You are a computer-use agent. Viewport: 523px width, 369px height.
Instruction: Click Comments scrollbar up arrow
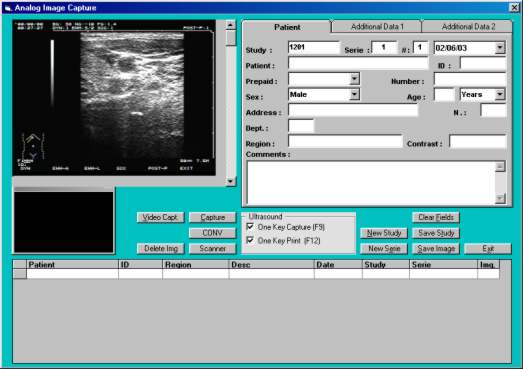coord(500,166)
